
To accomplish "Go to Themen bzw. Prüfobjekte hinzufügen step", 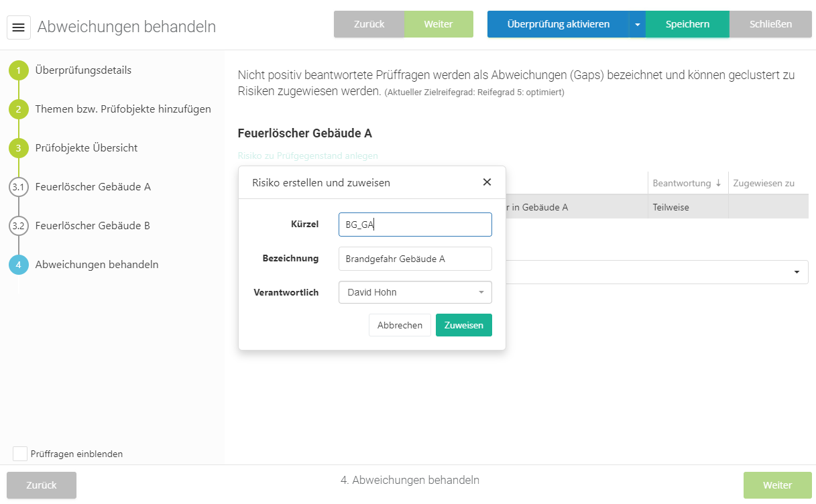I will coord(123,109).
